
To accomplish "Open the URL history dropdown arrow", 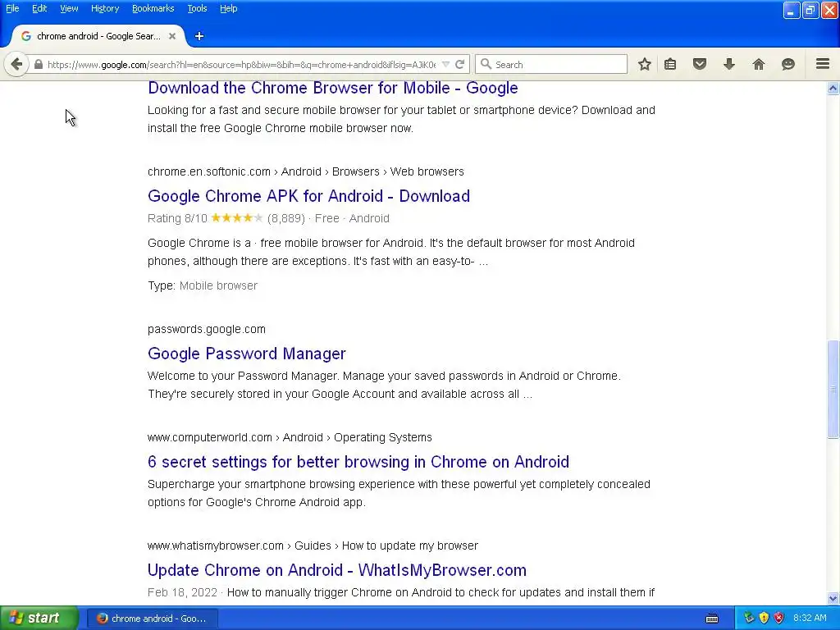I will (445, 64).
